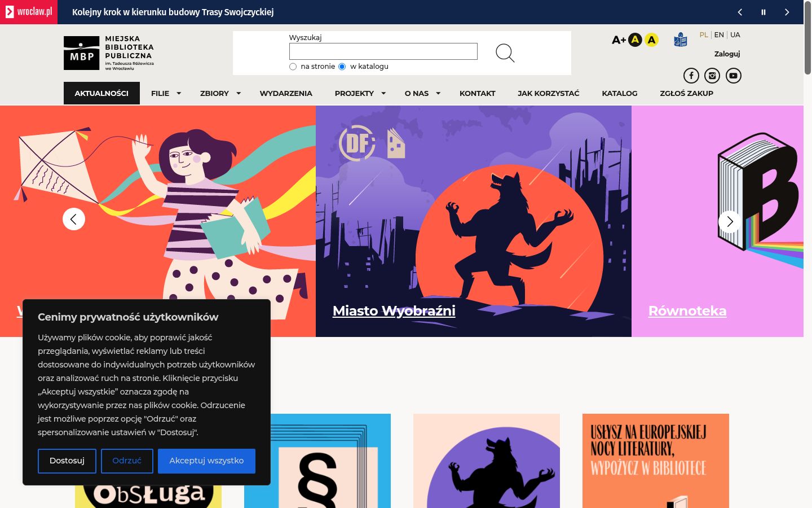Open the MBP library logo homepage

[109, 53]
